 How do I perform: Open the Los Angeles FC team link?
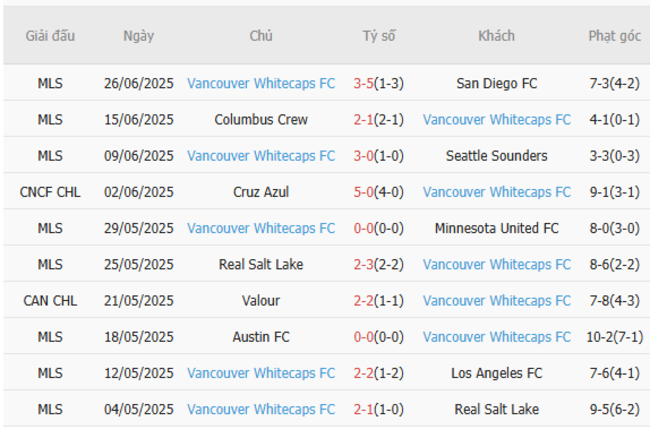coord(496,373)
